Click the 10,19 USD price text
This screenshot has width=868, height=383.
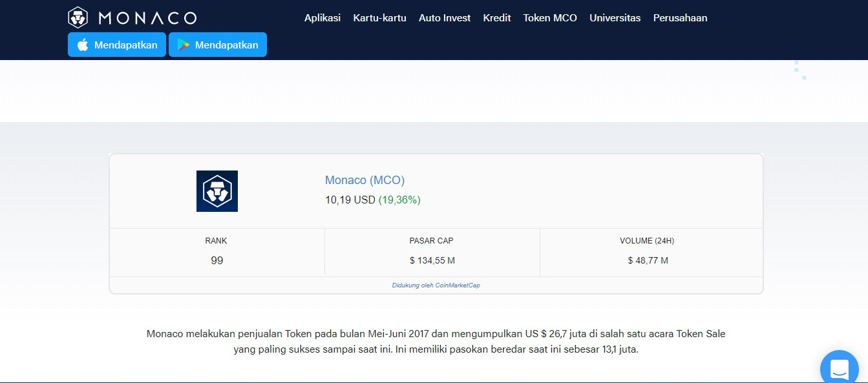(350, 200)
